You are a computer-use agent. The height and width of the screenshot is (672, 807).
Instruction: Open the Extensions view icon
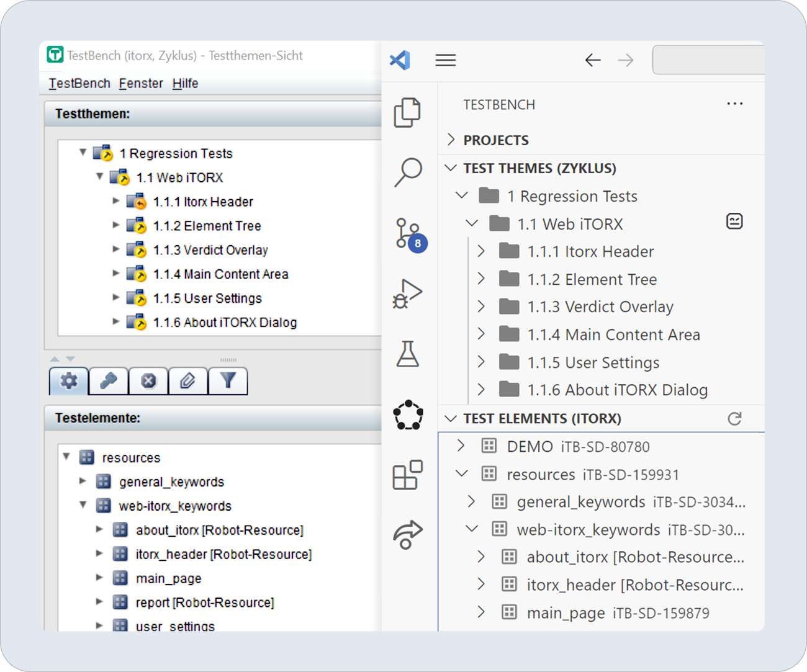[x=408, y=475]
